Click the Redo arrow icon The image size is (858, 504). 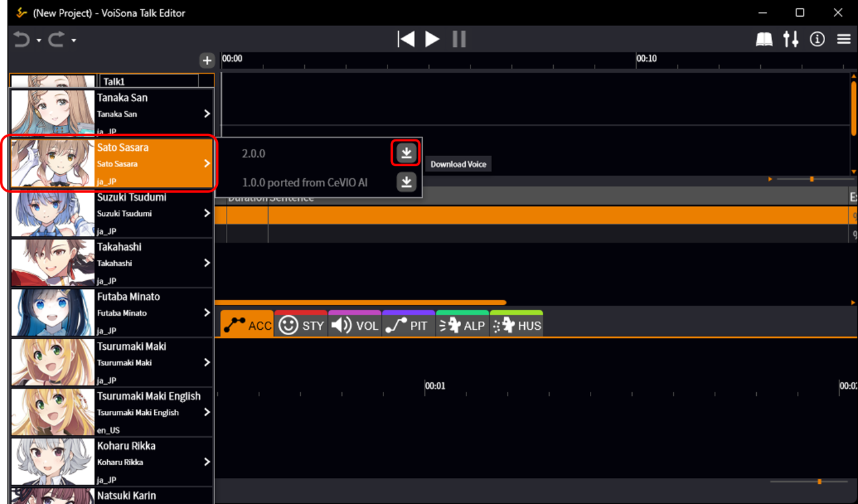coord(56,40)
